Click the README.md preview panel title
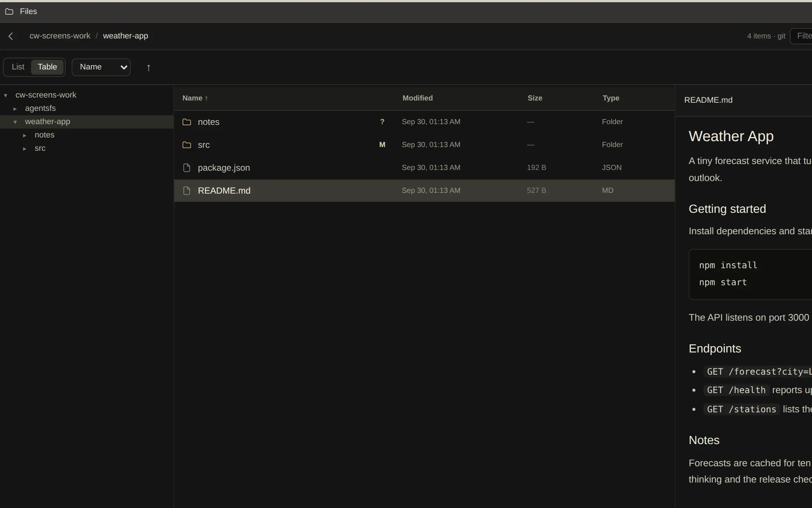This screenshot has height=508, width=812. [x=708, y=100]
